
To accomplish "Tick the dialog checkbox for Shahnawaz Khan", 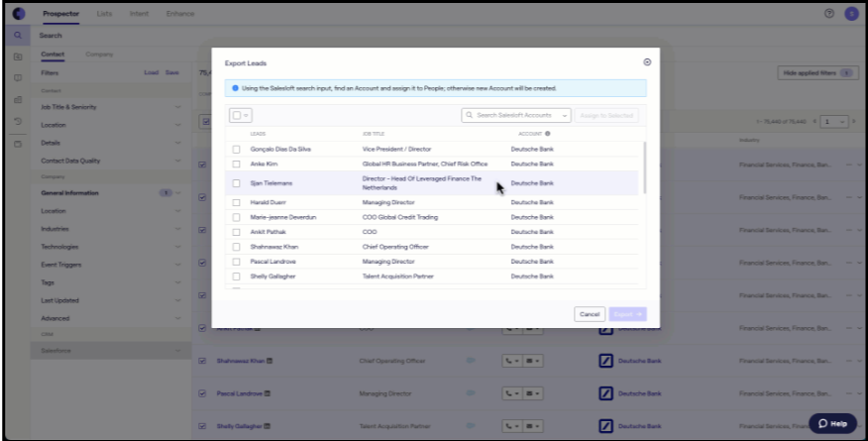I will (237, 247).
